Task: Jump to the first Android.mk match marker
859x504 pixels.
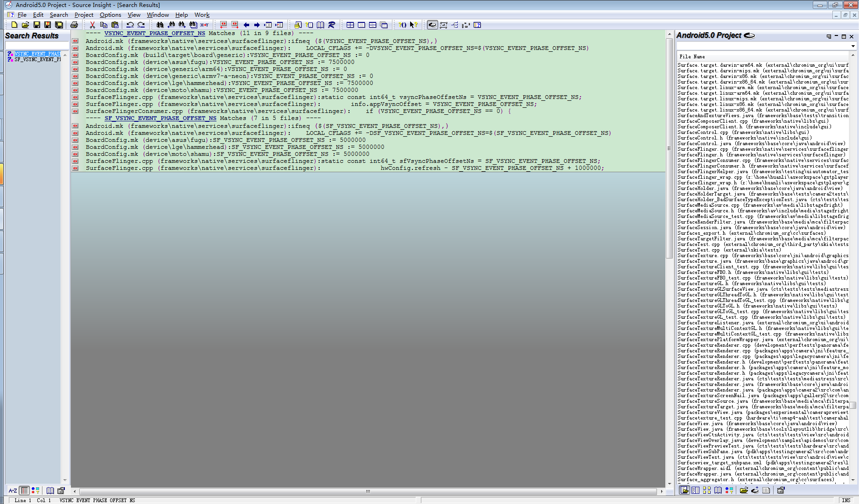Action: pos(75,41)
